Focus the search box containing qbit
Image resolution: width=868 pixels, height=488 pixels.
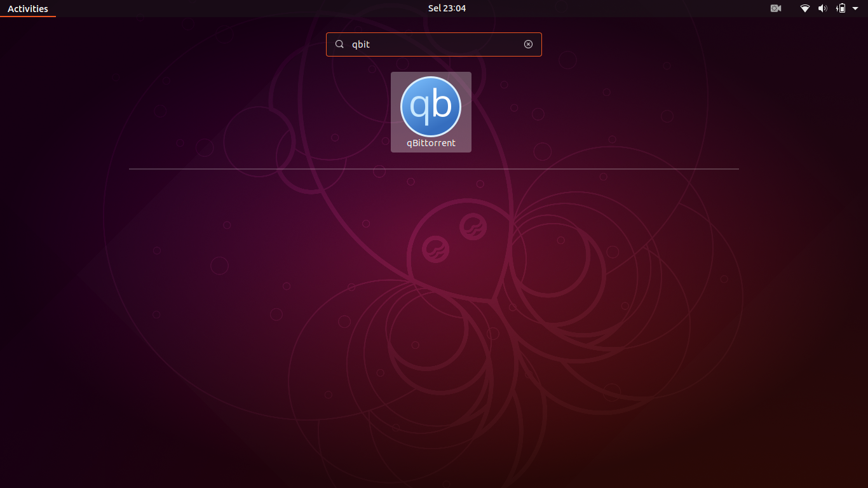click(434, 44)
